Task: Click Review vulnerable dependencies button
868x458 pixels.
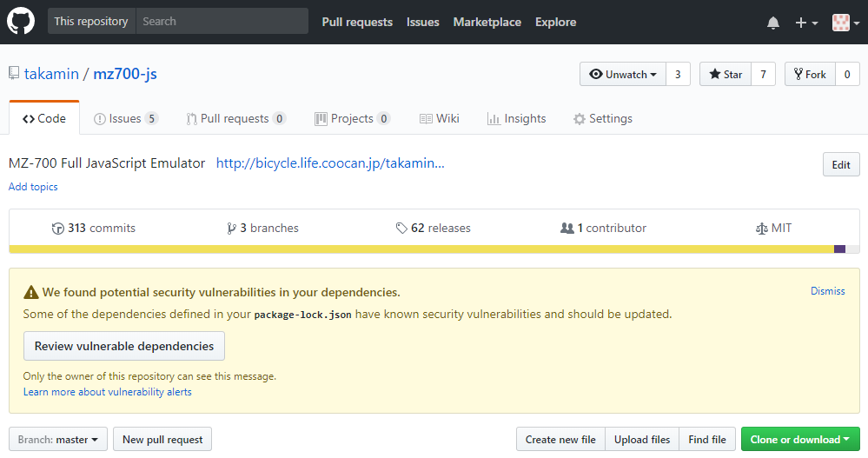Action: click(124, 346)
